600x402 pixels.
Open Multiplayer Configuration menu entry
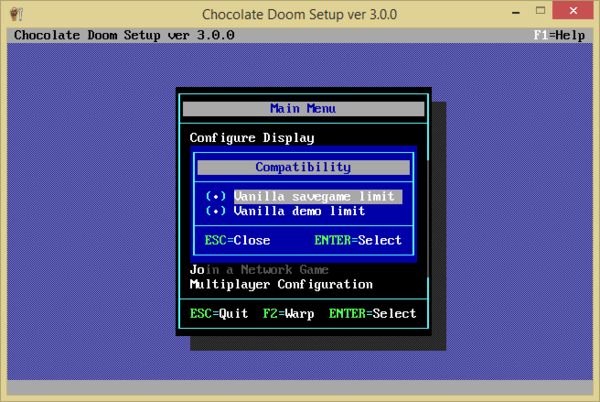point(281,285)
